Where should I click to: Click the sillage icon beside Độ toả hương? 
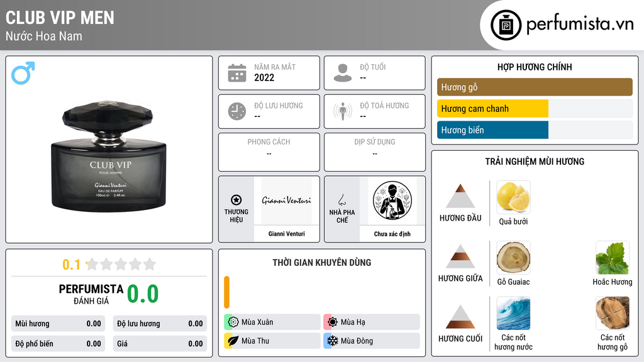click(343, 111)
